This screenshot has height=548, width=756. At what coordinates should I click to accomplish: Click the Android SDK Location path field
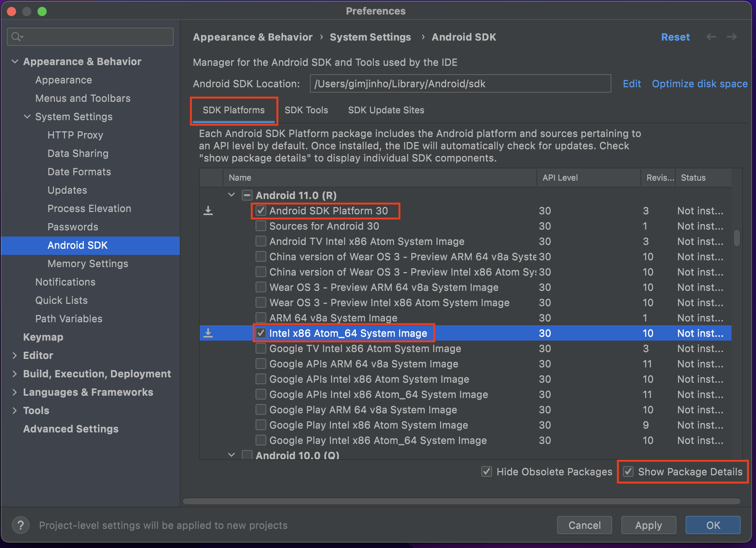(460, 84)
